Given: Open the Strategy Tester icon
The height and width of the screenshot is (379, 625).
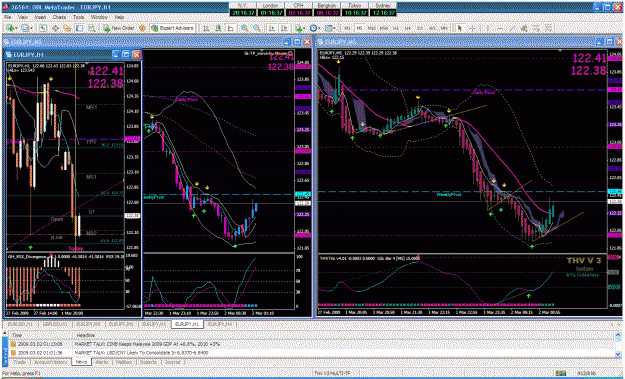Looking at the screenshot, I should point(92,28).
